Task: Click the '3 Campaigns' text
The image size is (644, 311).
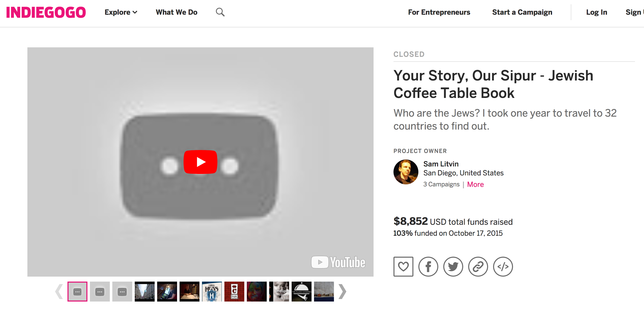Action: click(441, 184)
